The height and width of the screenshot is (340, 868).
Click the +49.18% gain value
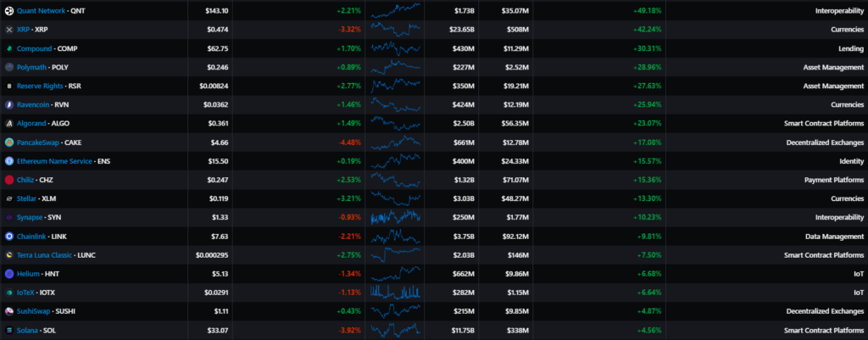(647, 10)
